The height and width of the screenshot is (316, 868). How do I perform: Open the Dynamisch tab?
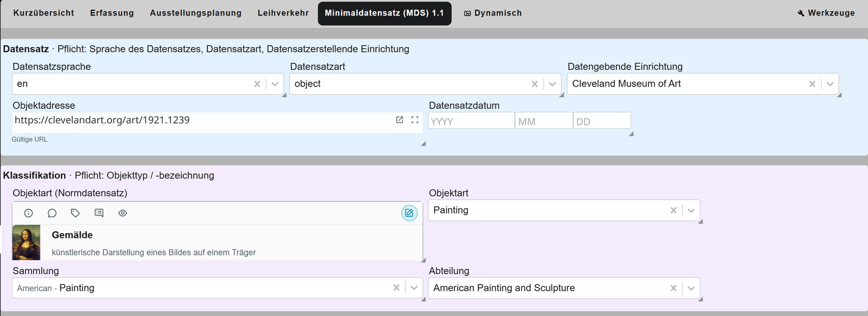492,13
